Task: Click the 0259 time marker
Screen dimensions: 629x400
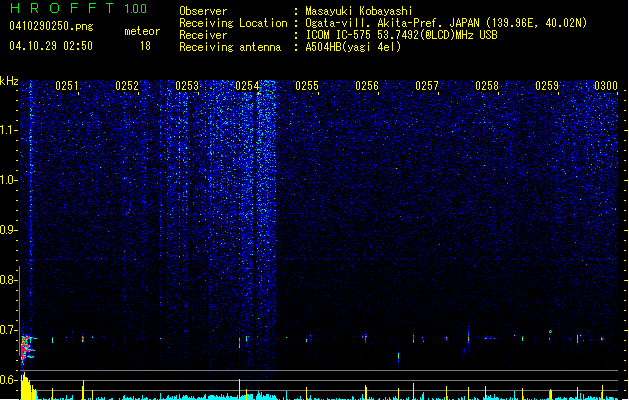Action: pos(547,86)
